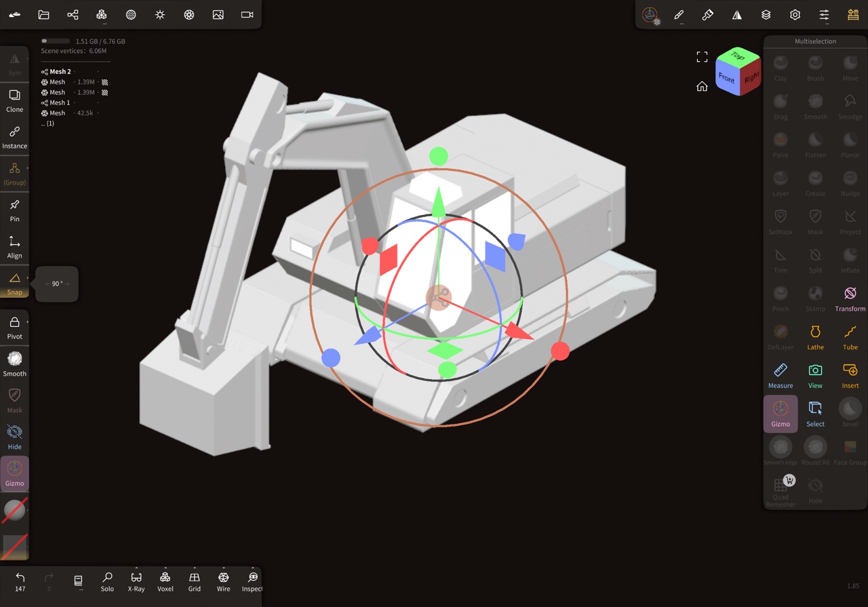The height and width of the screenshot is (607, 868).
Task: Choose the Select tool in right panel
Action: pos(815,414)
